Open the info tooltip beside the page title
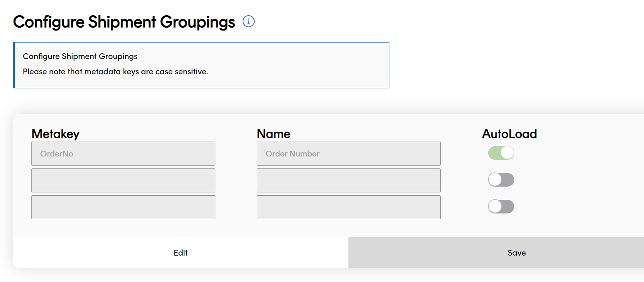Screen dimensions: 644x282 (x=248, y=21)
